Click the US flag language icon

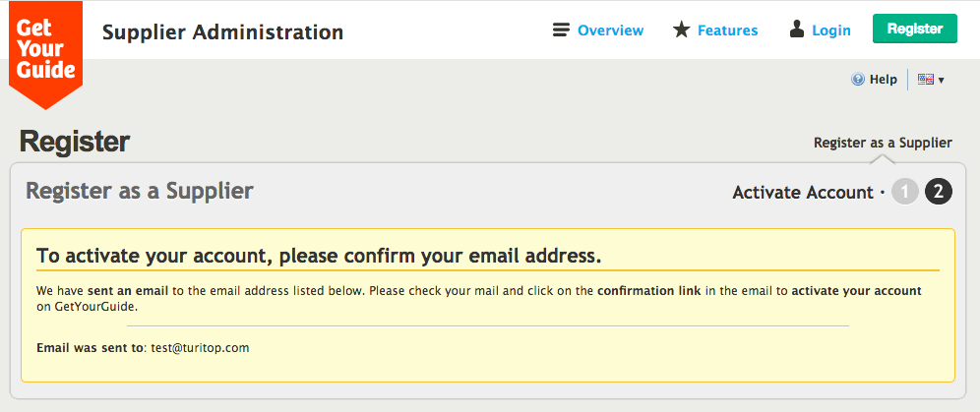pyautogui.click(x=925, y=80)
